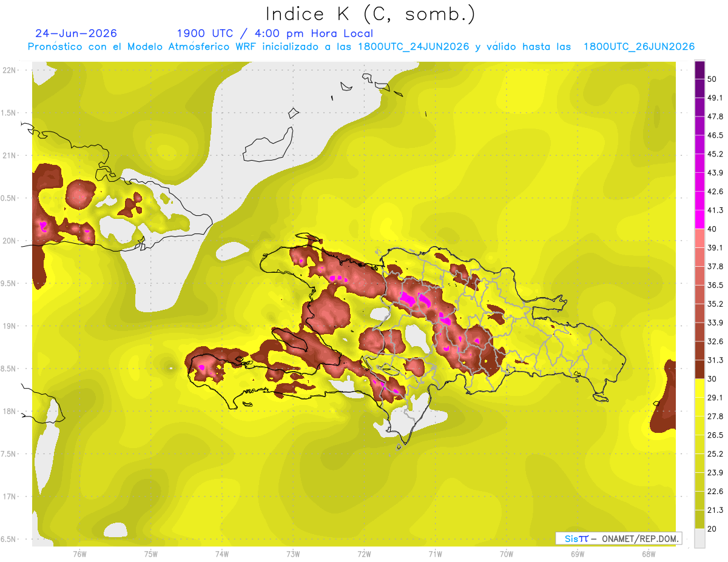The image size is (728, 562).
Task: Click the latitude label "18N"
Action: click(x=9, y=411)
